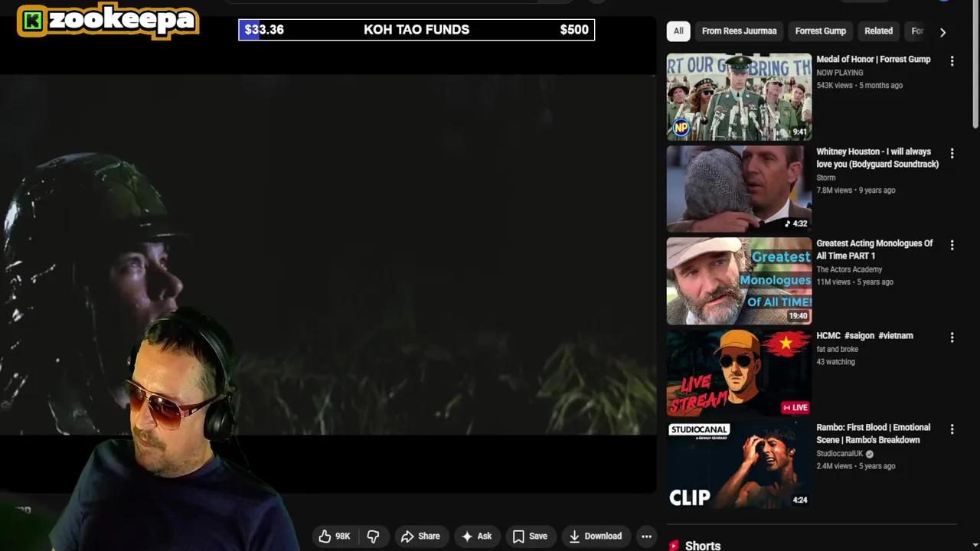Show more filter chips with arrow
The image size is (980, 551).
[x=942, y=32]
